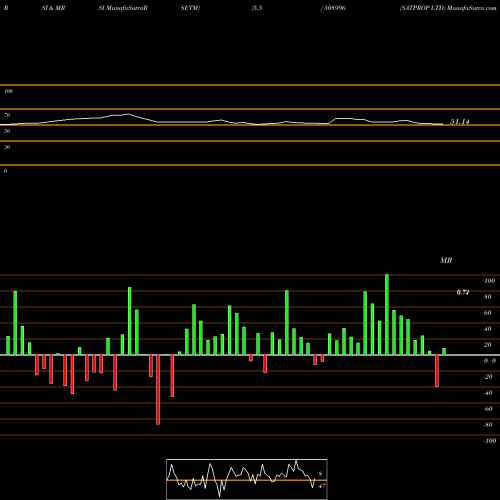This screenshot has height=500, width=500.
Task: Click the longest red MR bar
Action: [x=158, y=390]
